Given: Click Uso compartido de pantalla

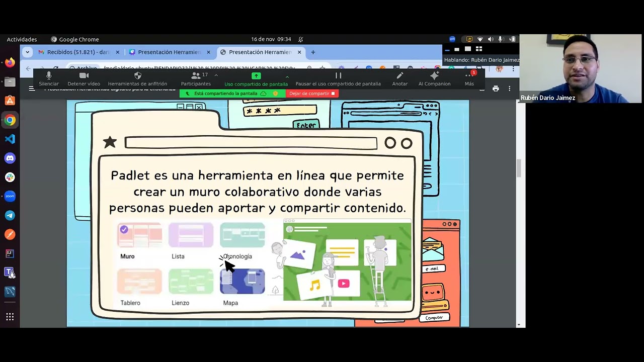Looking at the screenshot, I should pyautogui.click(x=256, y=79).
